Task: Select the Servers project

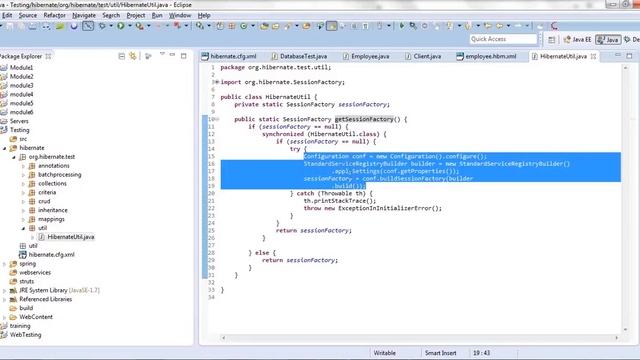Action: 19,121
